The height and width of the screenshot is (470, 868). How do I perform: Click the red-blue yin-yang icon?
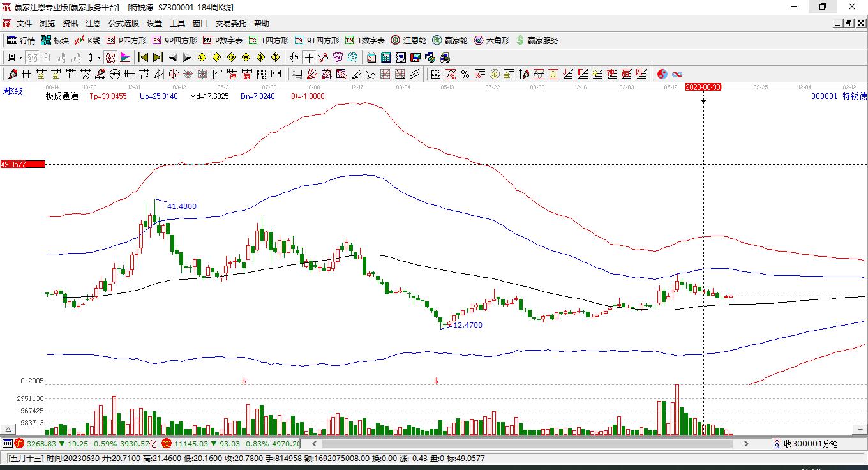[x=662, y=74]
